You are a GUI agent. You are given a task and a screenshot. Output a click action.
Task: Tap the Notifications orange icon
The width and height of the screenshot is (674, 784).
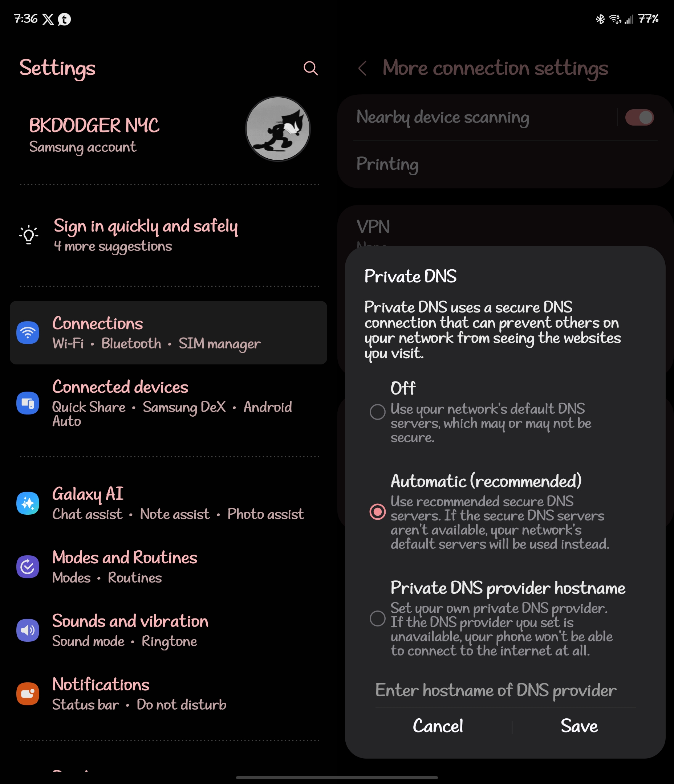[x=28, y=694]
